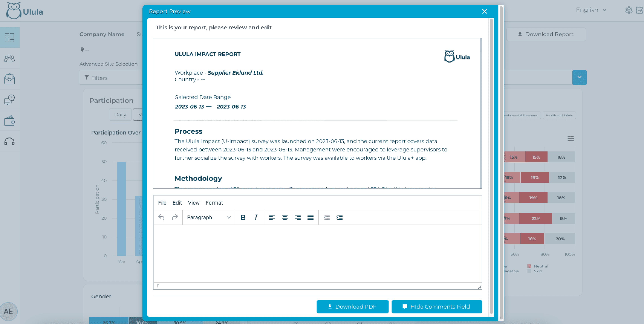Click the Hide Comments Field button
Screen dimensions: 644x324
click(437, 306)
